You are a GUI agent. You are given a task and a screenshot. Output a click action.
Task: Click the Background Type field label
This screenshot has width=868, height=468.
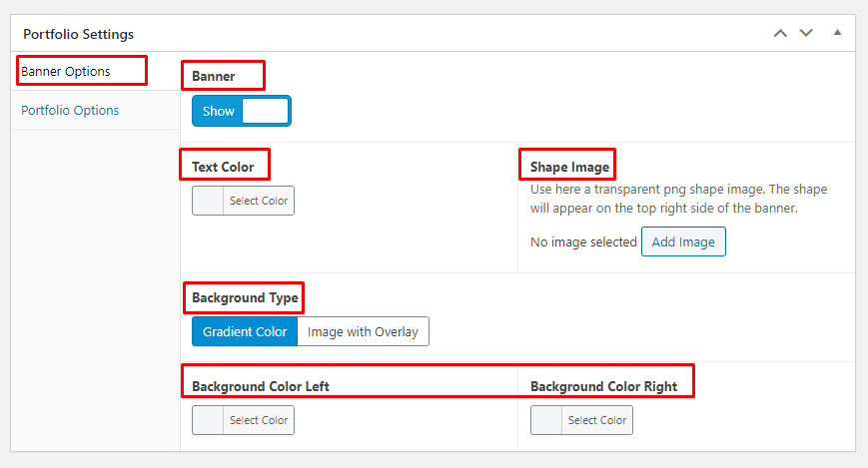pos(245,297)
